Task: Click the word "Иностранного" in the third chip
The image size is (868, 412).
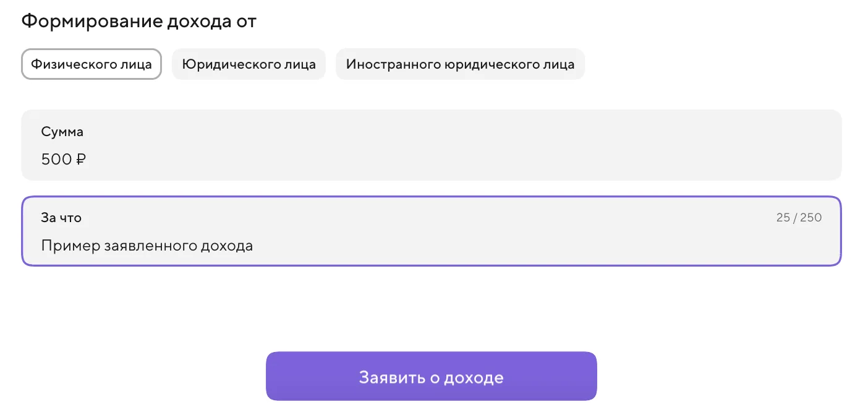Action: point(393,64)
